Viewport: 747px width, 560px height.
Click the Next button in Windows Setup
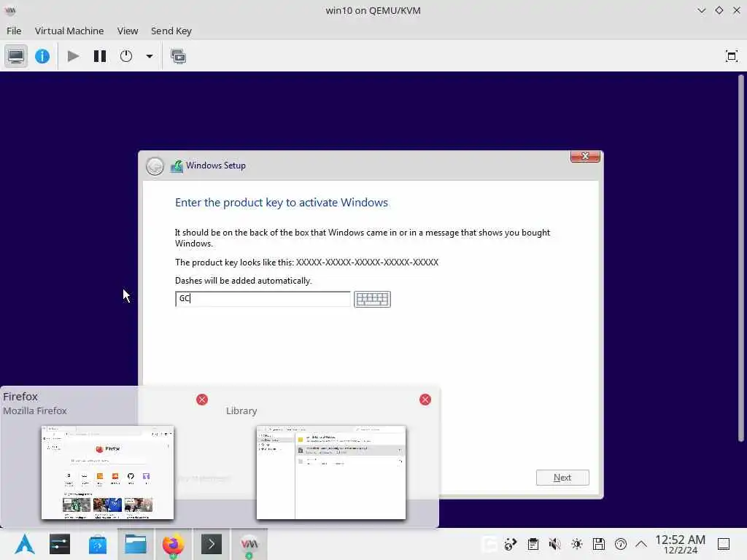[x=562, y=477]
